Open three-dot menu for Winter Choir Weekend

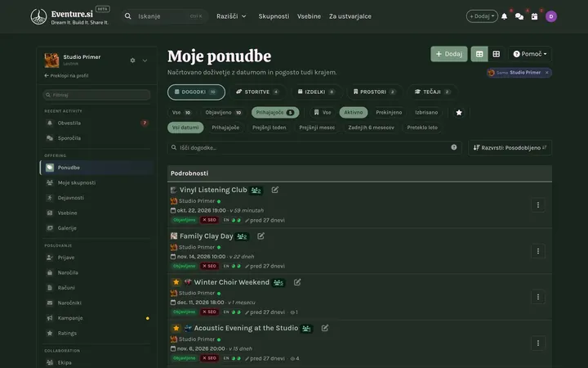tap(537, 297)
